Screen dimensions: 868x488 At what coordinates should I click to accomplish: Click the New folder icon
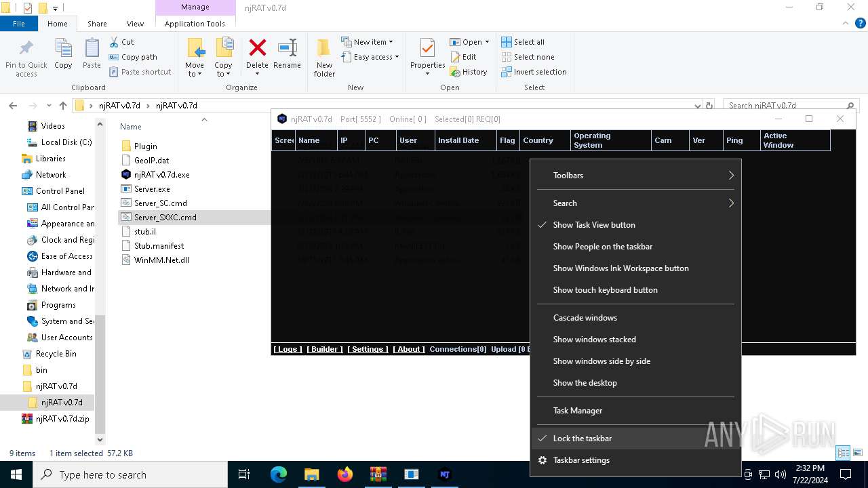[x=324, y=49]
